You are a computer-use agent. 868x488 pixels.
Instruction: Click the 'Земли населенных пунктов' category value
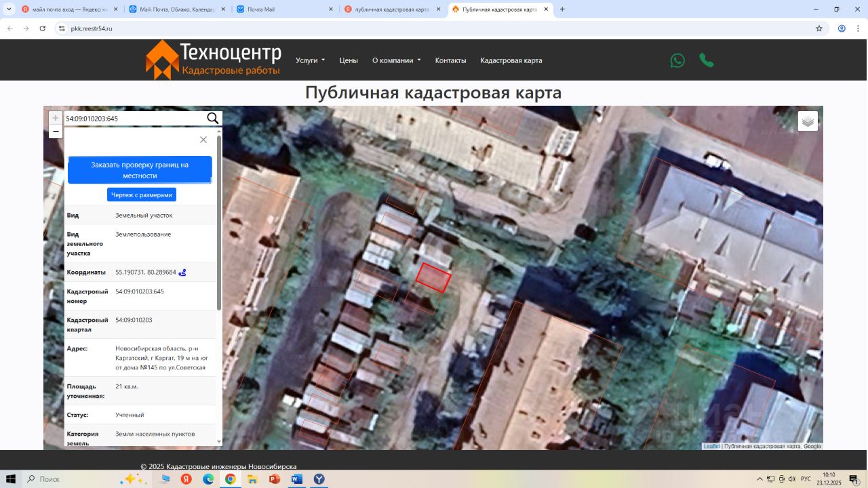click(x=155, y=434)
